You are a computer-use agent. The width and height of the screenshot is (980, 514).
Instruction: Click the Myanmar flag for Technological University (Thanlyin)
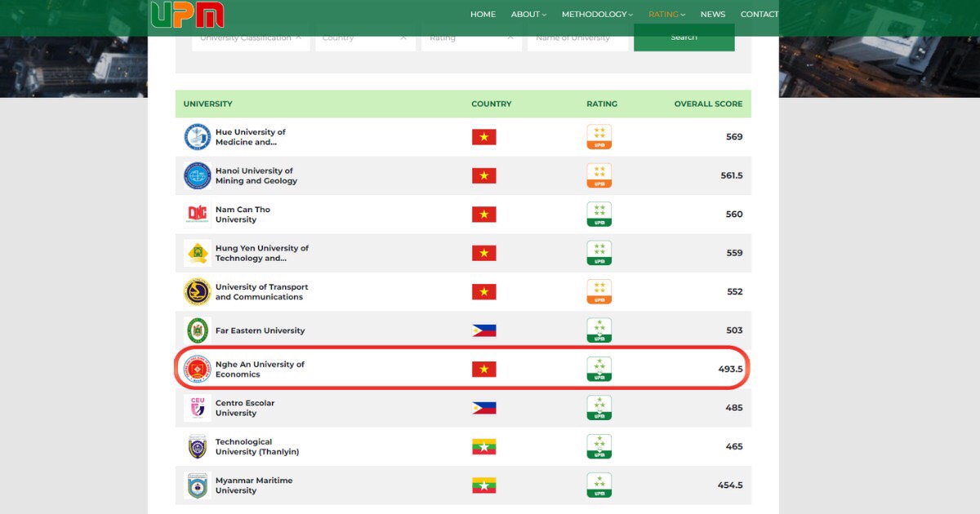483,447
